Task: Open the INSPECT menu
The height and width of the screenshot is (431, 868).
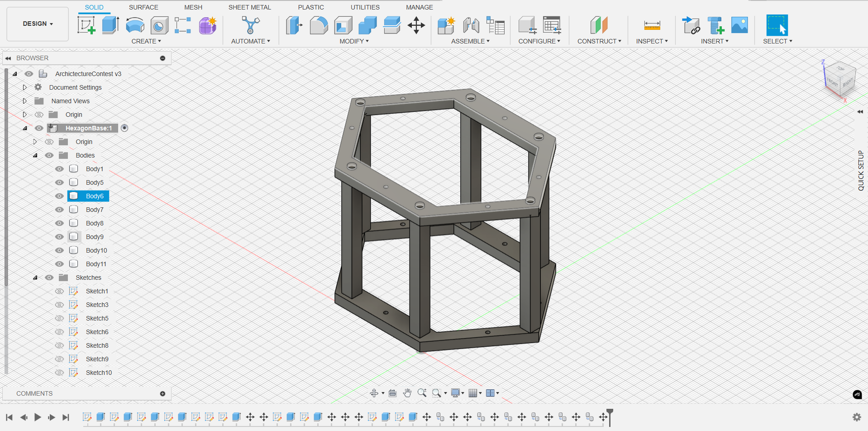Action: tap(652, 41)
